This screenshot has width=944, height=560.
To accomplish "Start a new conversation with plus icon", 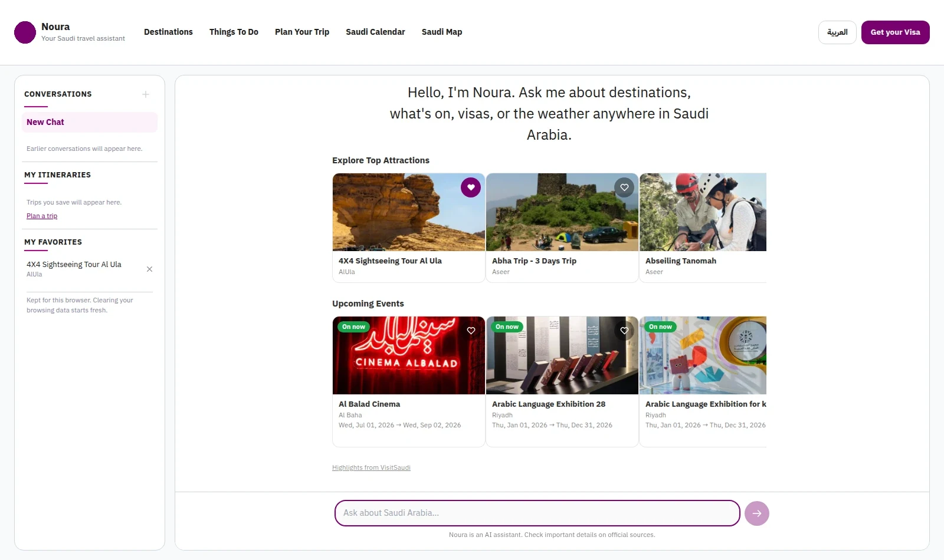I will 146,94.
